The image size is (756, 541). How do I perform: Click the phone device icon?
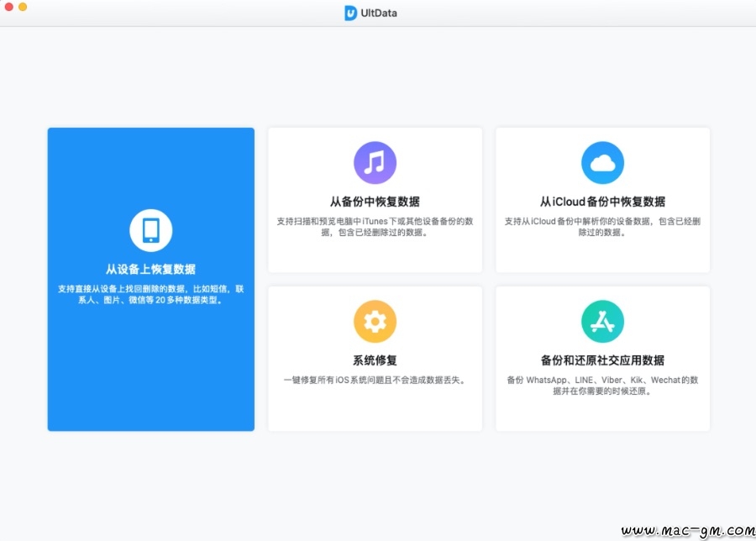(151, 230)
